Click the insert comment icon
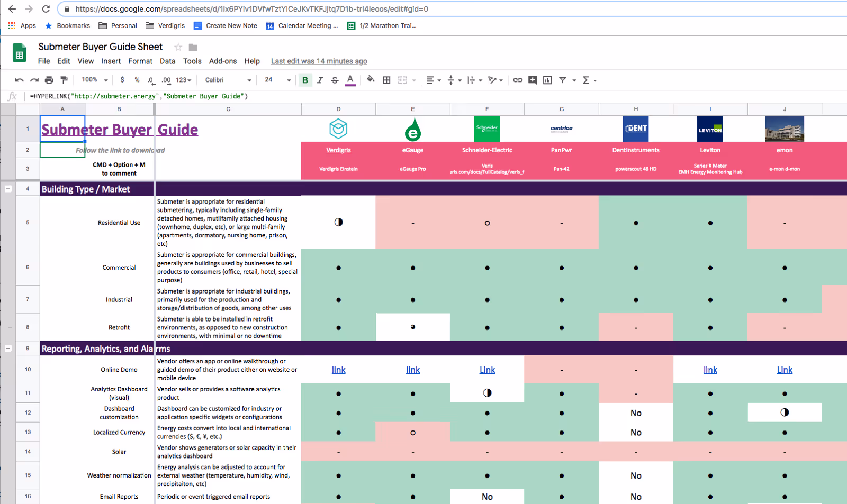Screen dimensions: 847x504 click(533, 80)
